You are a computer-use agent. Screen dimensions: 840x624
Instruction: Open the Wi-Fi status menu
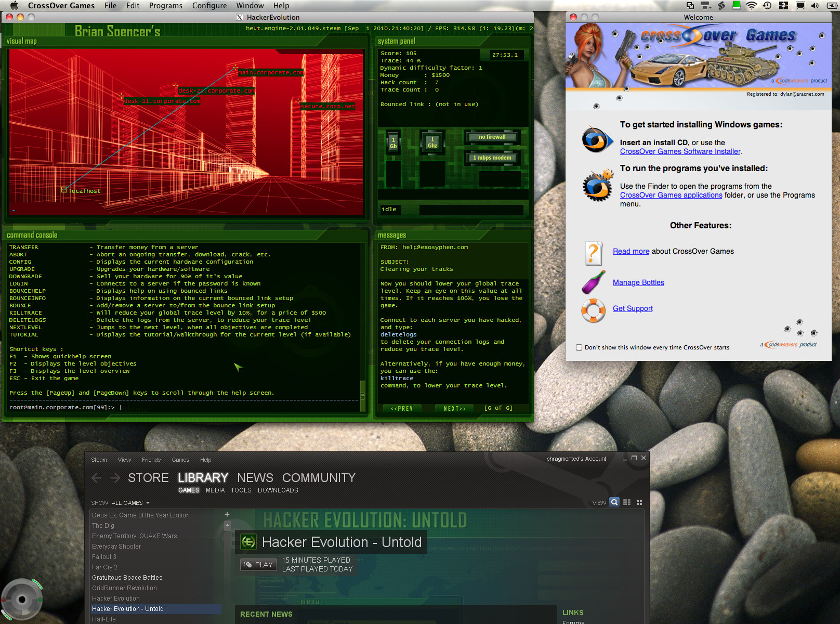tap(752, 5)
